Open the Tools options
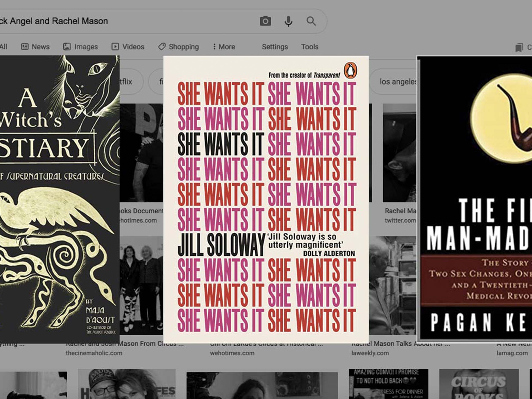This screenshot has height=399, width=532. (x=310, y=47)
